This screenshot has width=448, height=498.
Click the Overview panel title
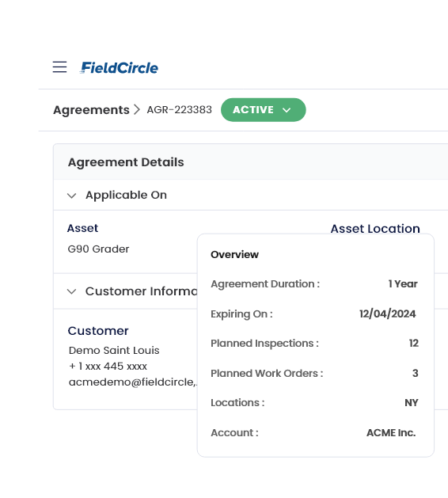tap(234, 254)
